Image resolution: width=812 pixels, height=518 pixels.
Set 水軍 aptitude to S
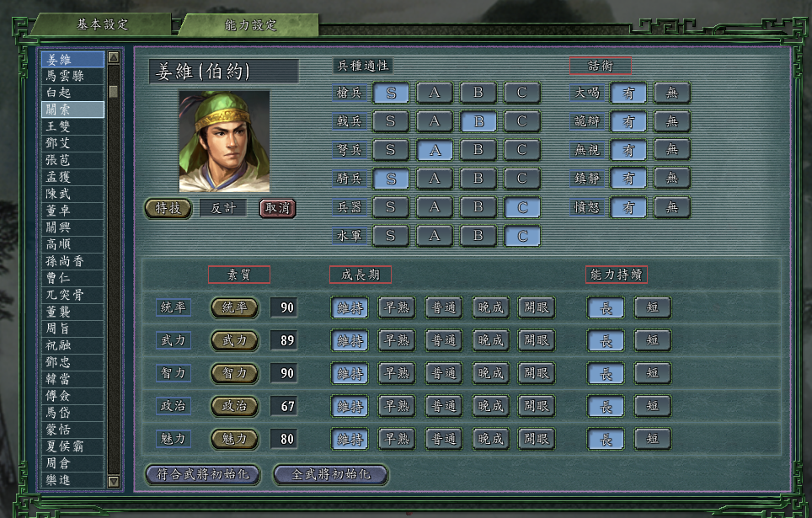point(391,236)
